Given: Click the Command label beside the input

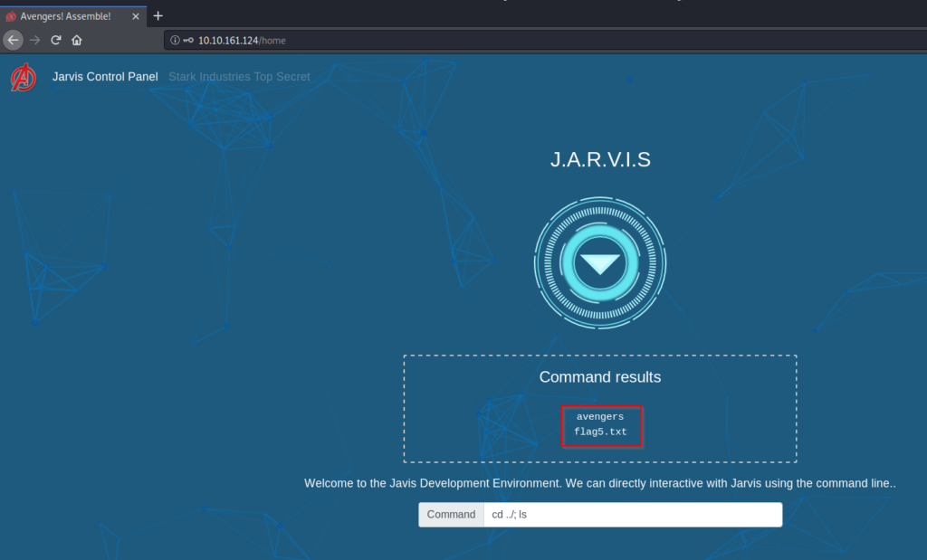Looking at the screenshot, I should [451, 515].
